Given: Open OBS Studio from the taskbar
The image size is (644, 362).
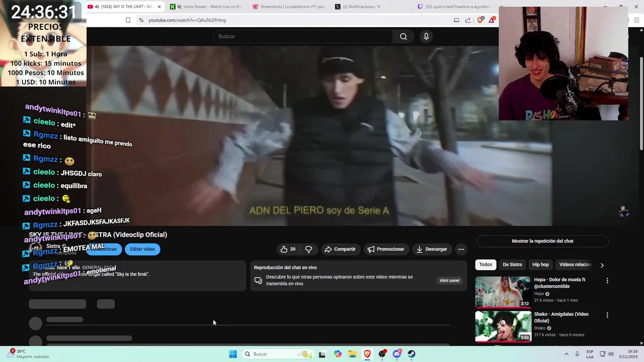Looking at the screenshot, I should point(382,354).
